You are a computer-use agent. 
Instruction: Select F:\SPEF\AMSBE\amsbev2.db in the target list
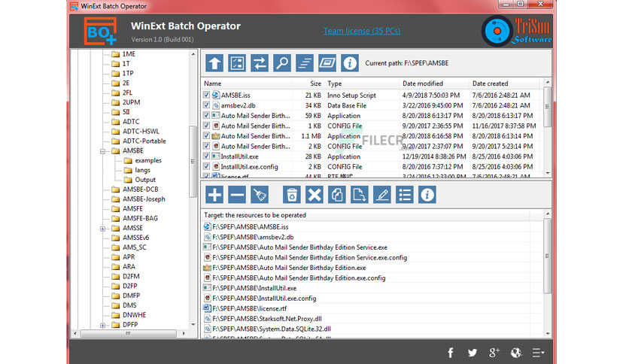pyautogui.click(x=253, y=237)
